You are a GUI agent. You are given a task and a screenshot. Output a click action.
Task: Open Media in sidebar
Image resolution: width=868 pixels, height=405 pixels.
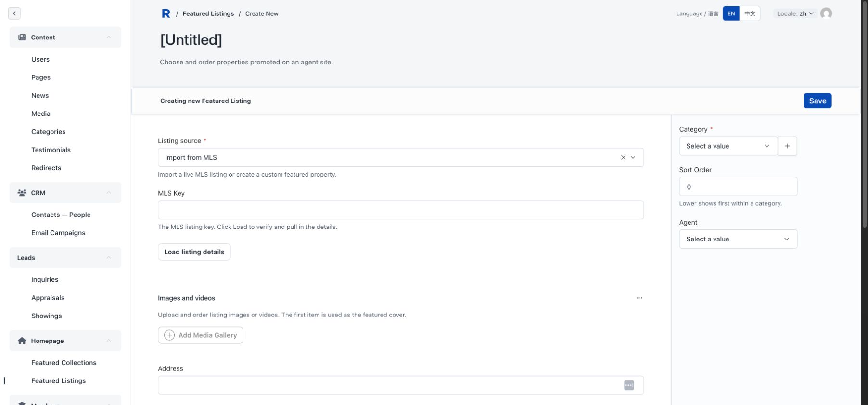click(x=41, y=114)
